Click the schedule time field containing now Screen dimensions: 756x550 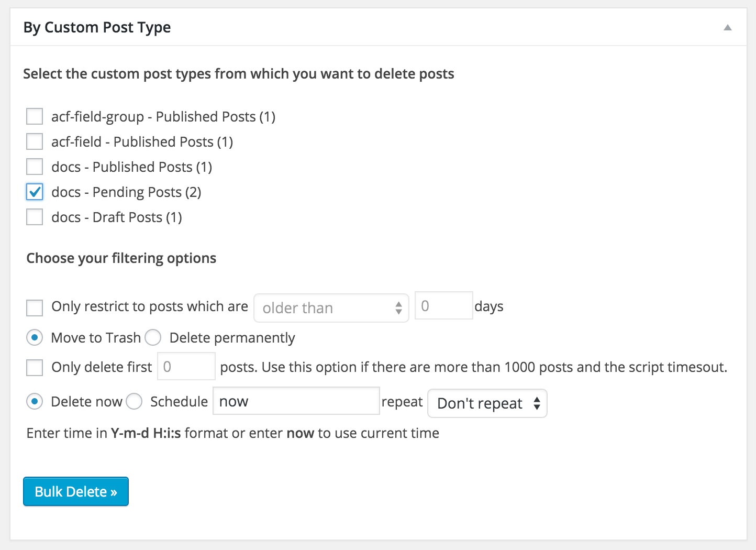pos(296,401)
